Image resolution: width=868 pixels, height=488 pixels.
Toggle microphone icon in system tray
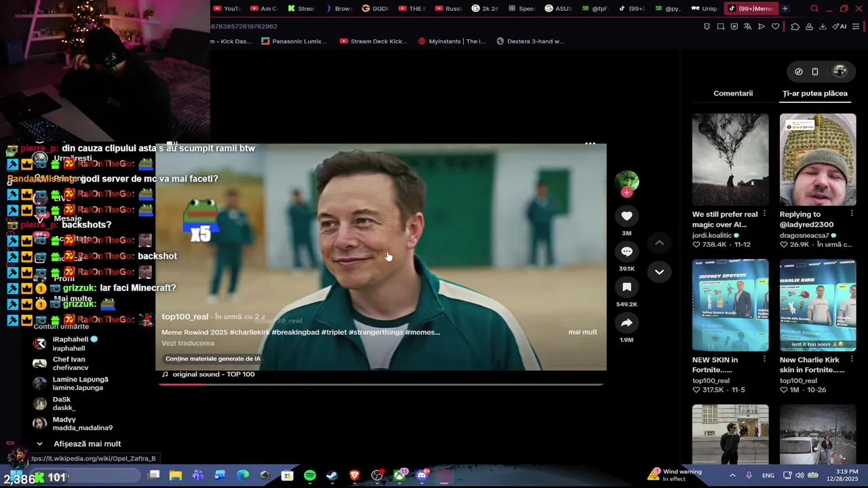point(749,476)
